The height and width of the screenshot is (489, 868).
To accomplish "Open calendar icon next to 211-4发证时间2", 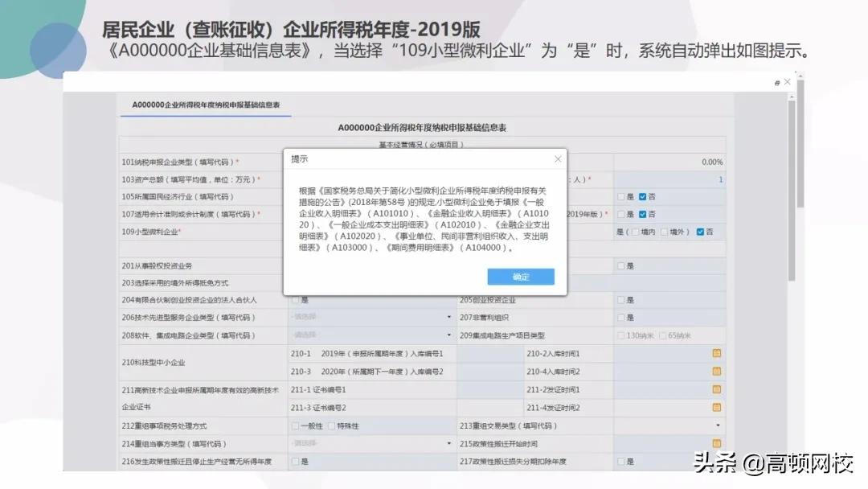I will [716, 408].
